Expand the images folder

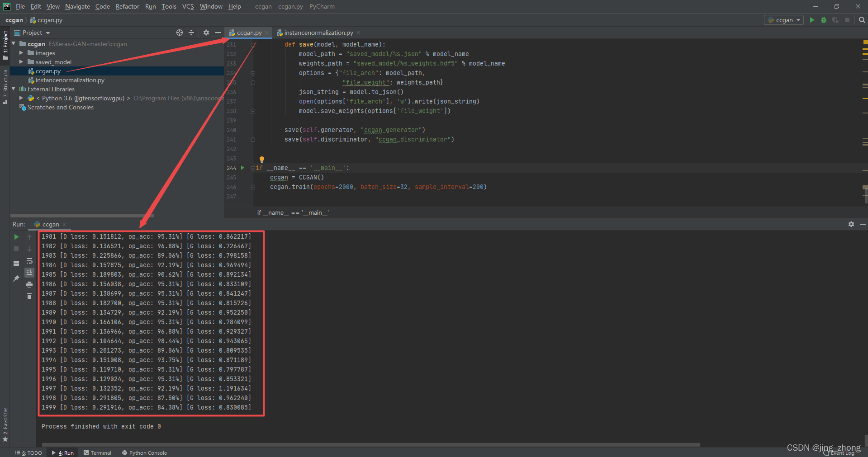[21, 53]
